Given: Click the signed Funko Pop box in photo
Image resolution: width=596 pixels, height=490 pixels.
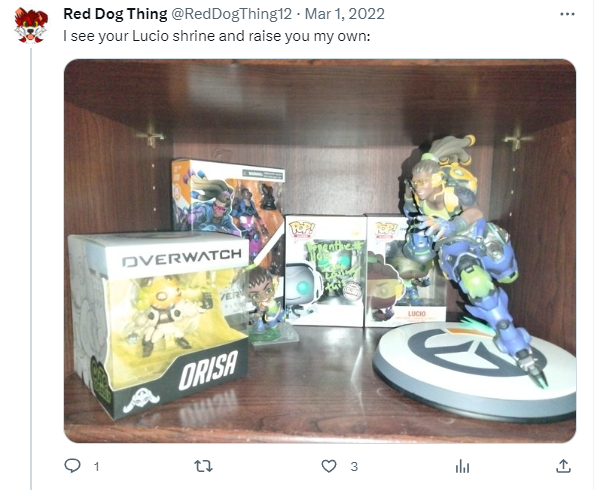Looking at the screenshot, I should [325, 271].
